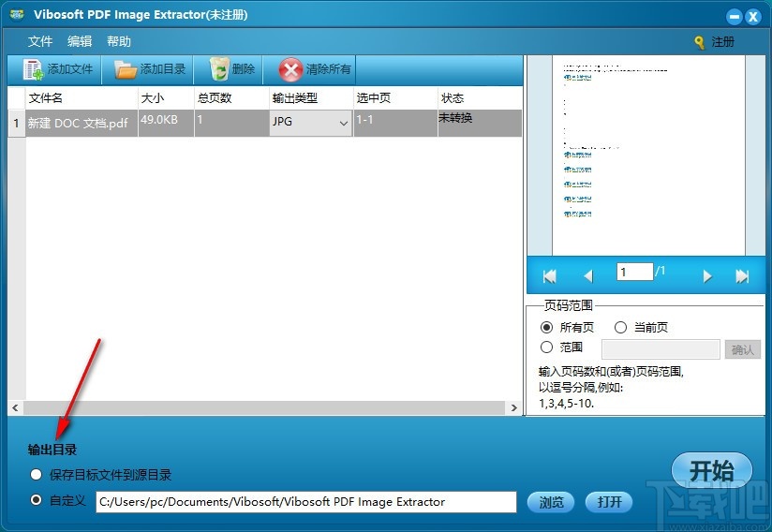This screenshot has width=772, height=532.
Task: Open the JPG output type dropdown
Action: (310, 123)
